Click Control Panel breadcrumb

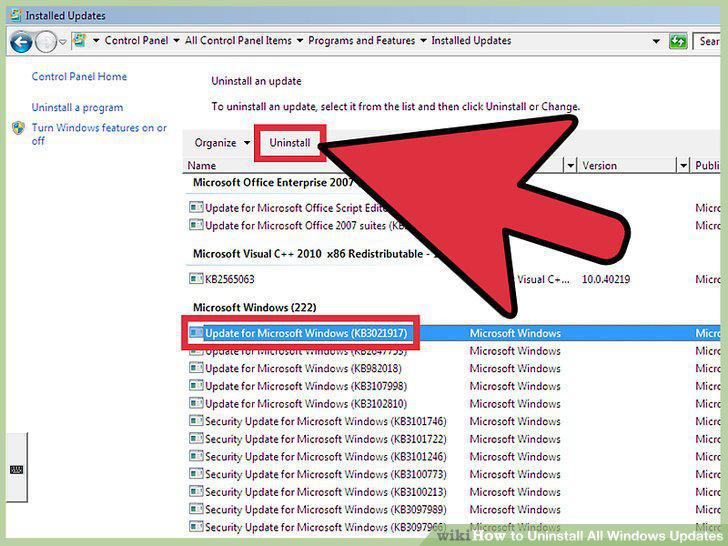point(136,40)
